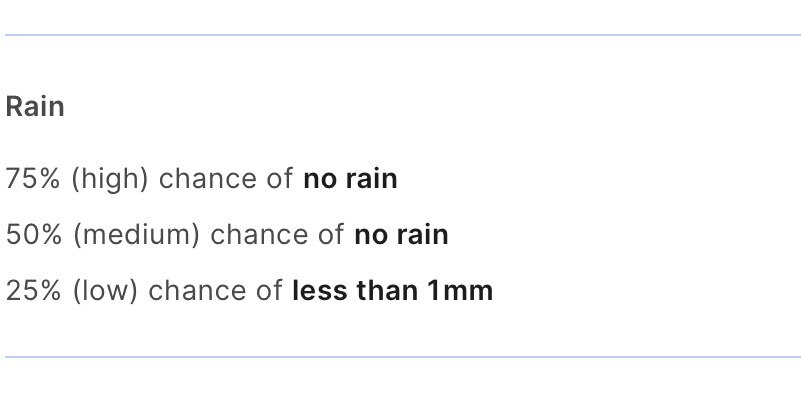The width and height of the screenshot is (801, 393).
Task: Select bold "no rain" on the high-chance line
Action: click(x=350, y=179)
